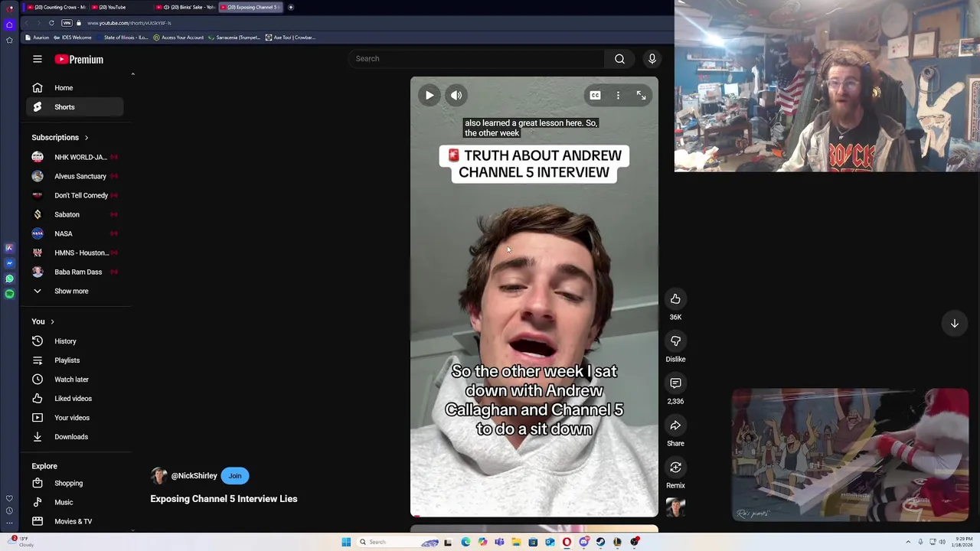
Task: Open Downloads in the sidebar
Action: pyautogui.click(x=75, y=437)
